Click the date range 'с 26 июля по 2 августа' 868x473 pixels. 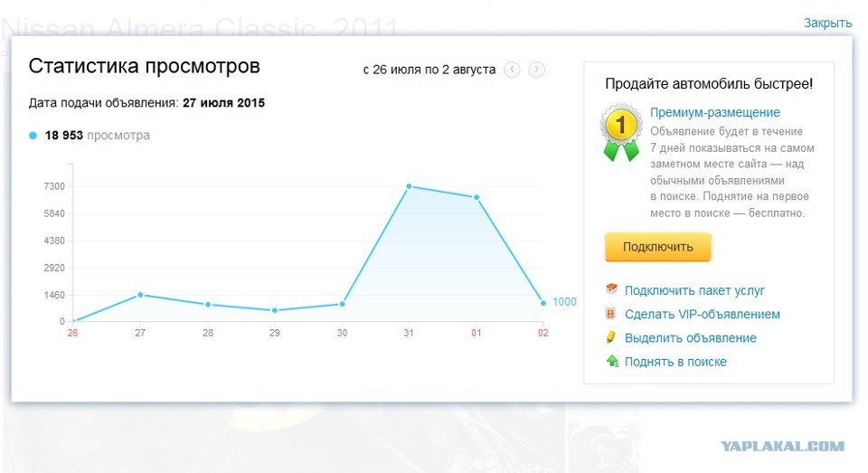point(429,70)
